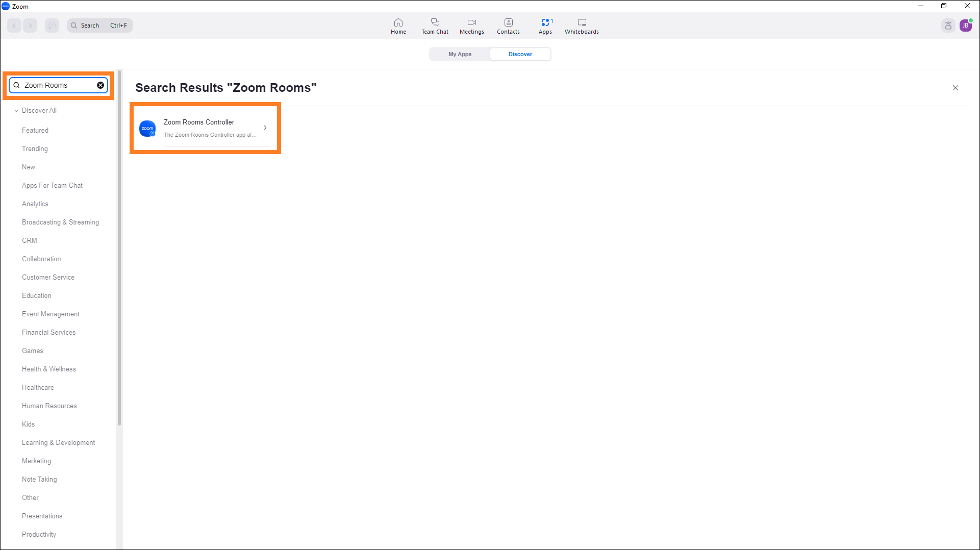Open the Zoom Rooms Controller chevron arrow
This screenshot has width=980, height=550.
tap(265, 128)
